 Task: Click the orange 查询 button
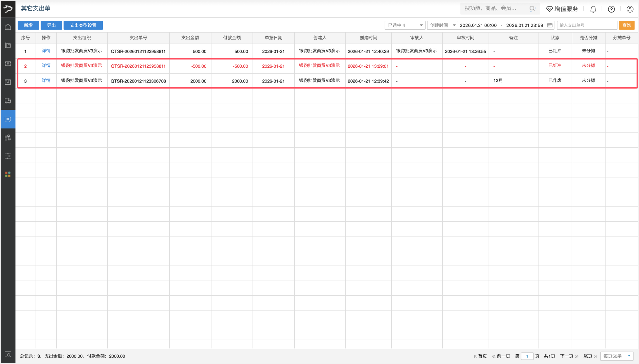click(x=626, y=25)
